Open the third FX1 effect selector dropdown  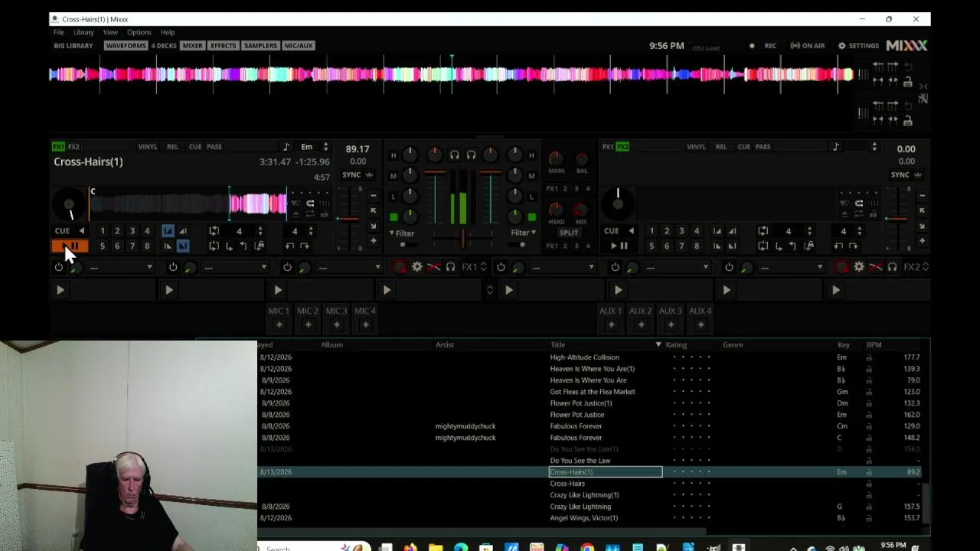point(349,267)
